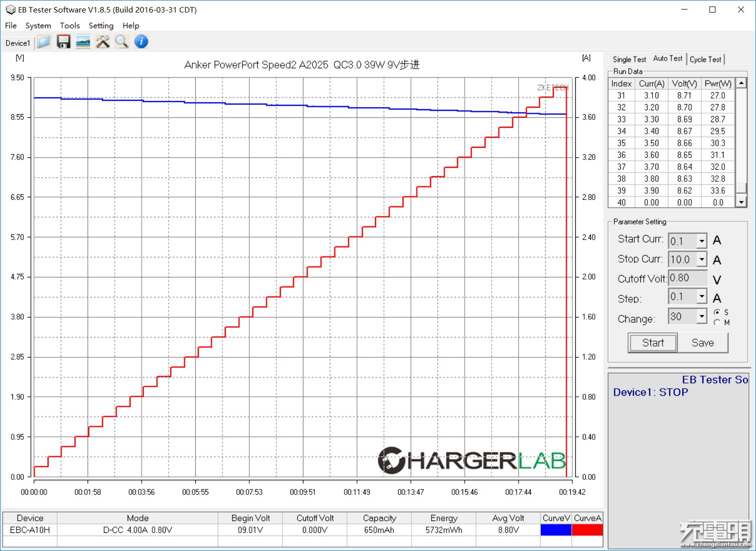This screenshot has height=551, width=756.
Task: Select the M minutes radio button
Action: tap(717, 323)
